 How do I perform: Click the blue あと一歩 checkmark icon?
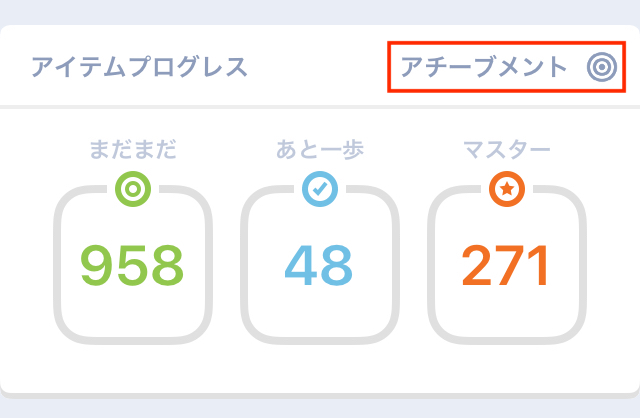[x=320, y=189]
